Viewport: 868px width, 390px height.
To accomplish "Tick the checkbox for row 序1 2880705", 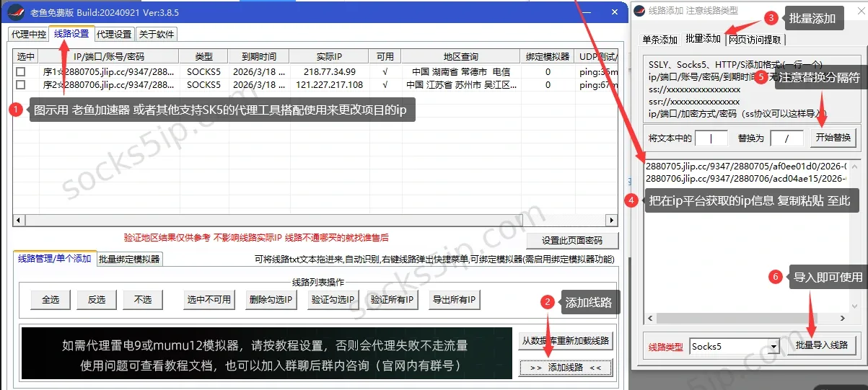I will point(21,72).
